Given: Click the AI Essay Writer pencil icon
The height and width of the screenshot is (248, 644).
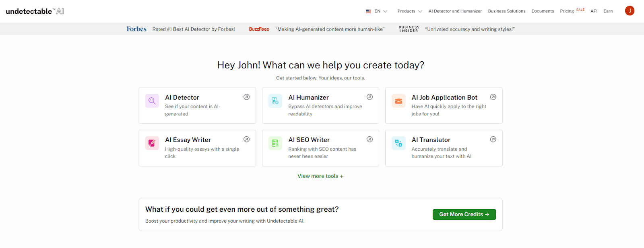Looking at the screenshot, I should tap(152, 143).
